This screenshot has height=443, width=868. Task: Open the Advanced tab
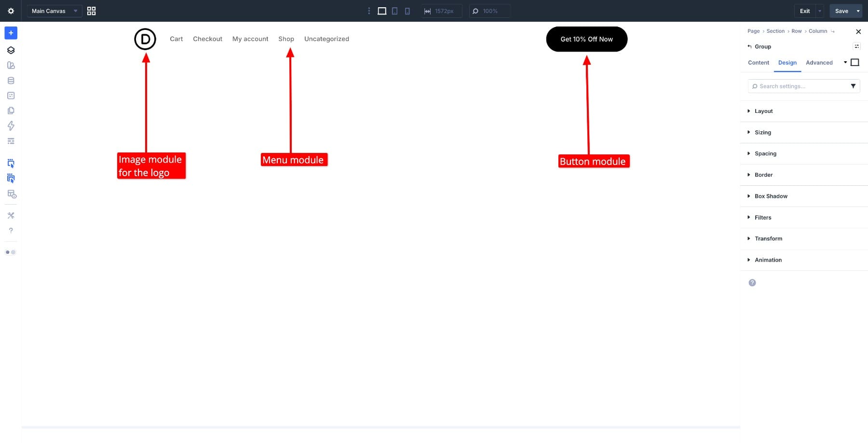819,63
